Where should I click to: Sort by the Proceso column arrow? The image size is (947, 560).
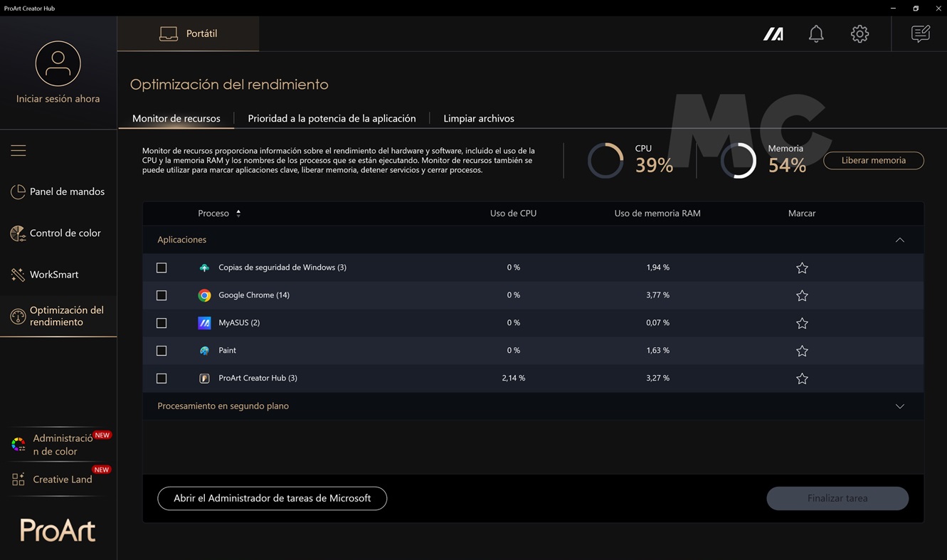click(x=238, y=213)
